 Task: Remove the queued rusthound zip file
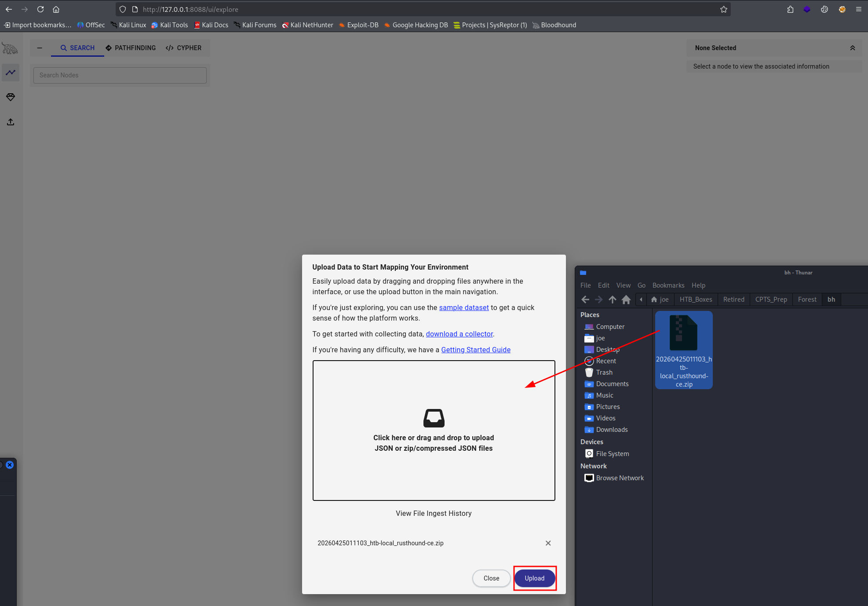548,543
